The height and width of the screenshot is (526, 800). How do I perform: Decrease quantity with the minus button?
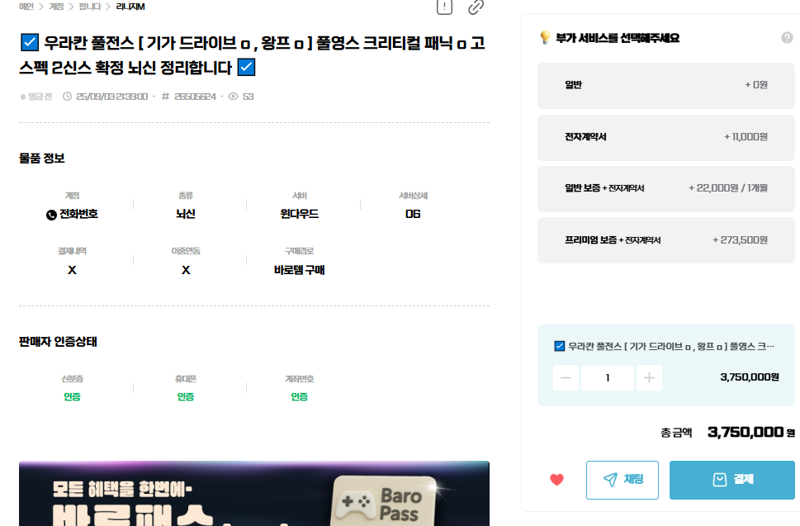[566, 378]
